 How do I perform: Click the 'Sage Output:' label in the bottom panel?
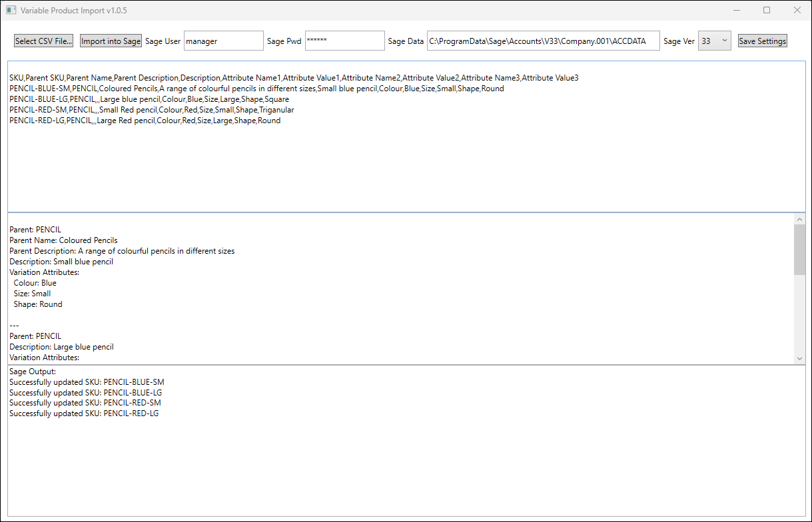click(33, 372)
